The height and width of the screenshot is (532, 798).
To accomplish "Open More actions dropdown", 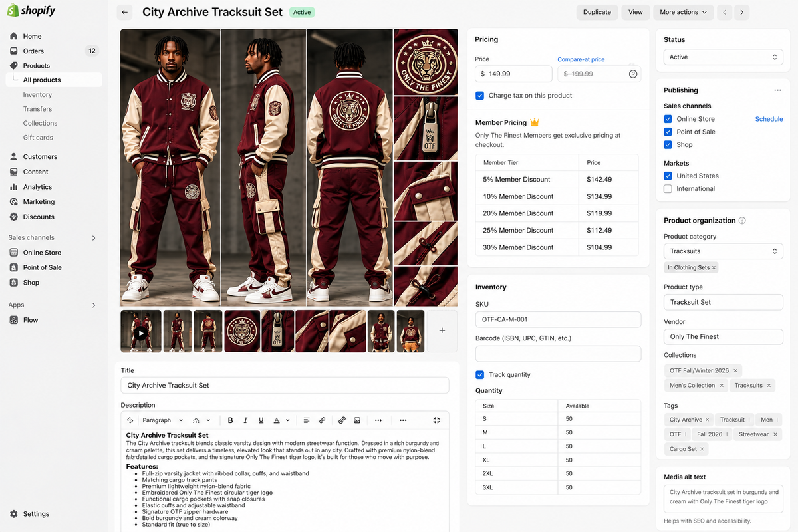I will tap(684, 12).
